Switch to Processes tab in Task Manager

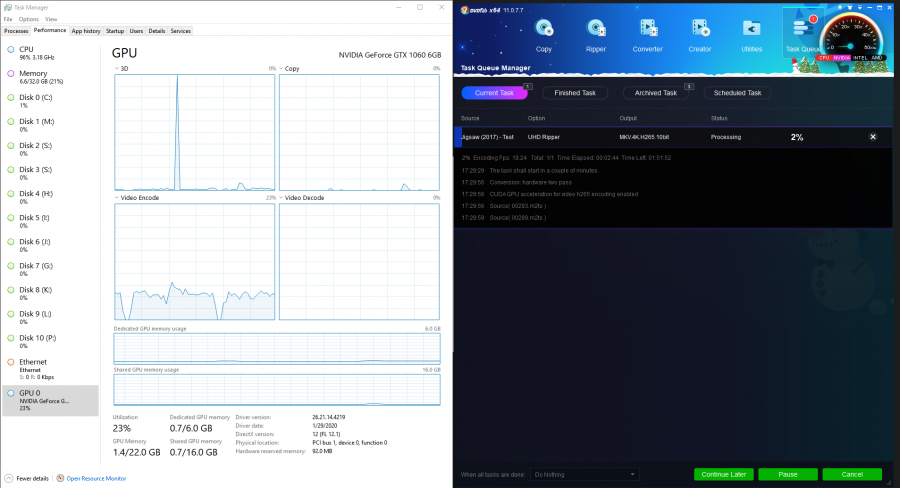[16, 31]
